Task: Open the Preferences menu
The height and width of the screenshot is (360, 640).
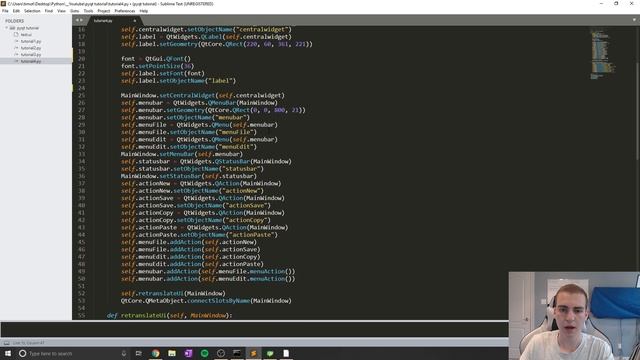Action: point(124,11)
